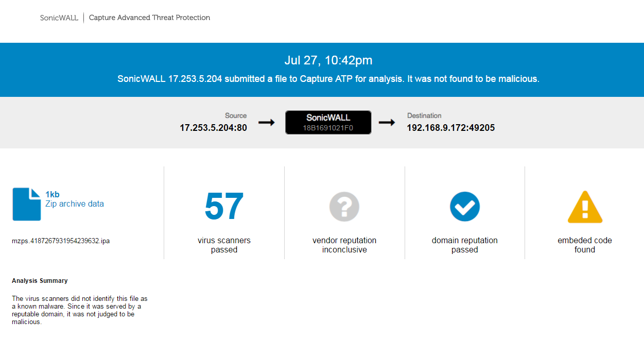Click the Capture Advanced Threat Protection title

pos(149,18)
